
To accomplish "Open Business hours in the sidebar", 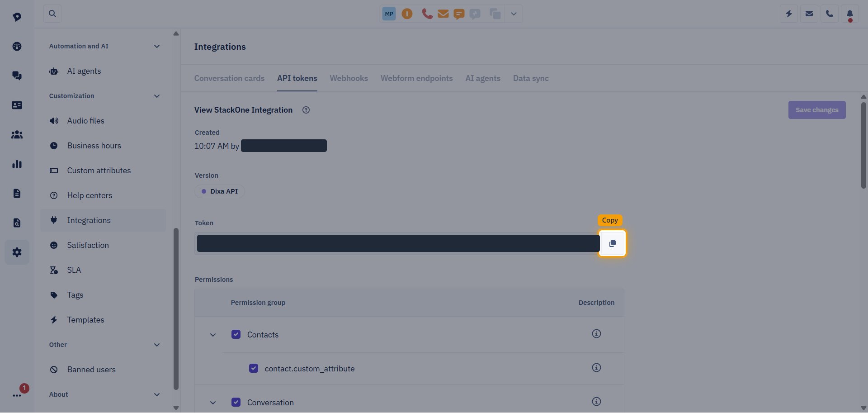I will click(x=103, y=146).
